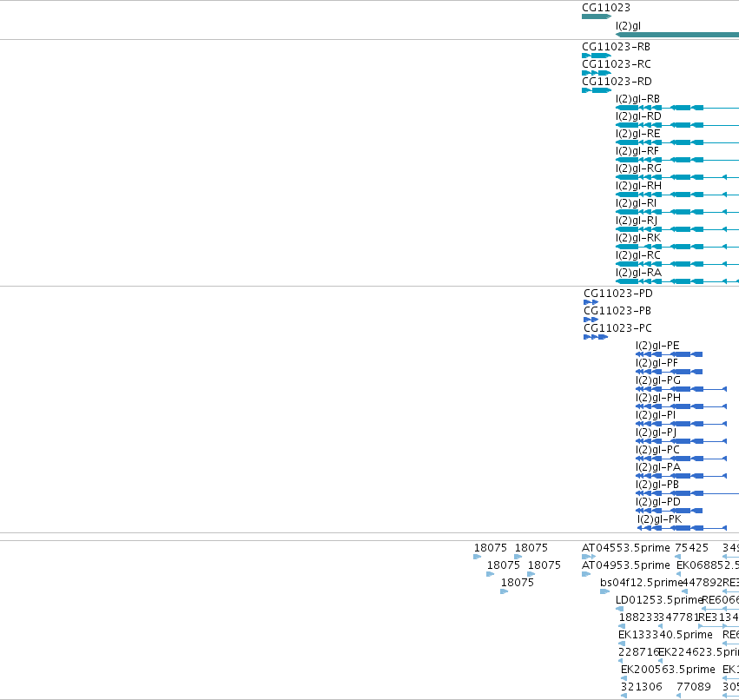Select transcript CG11023-RC
Viewport: 739px width, 700px height.
point(597,74)
